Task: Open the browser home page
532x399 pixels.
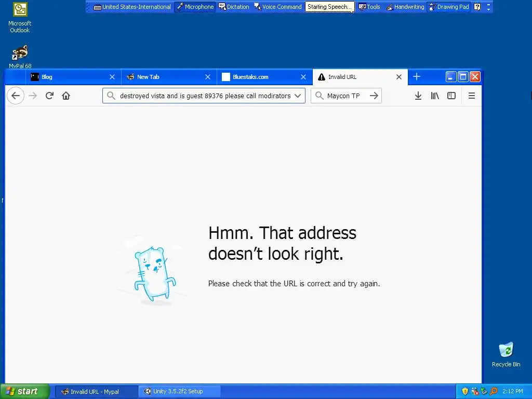Action: (66, 96)
